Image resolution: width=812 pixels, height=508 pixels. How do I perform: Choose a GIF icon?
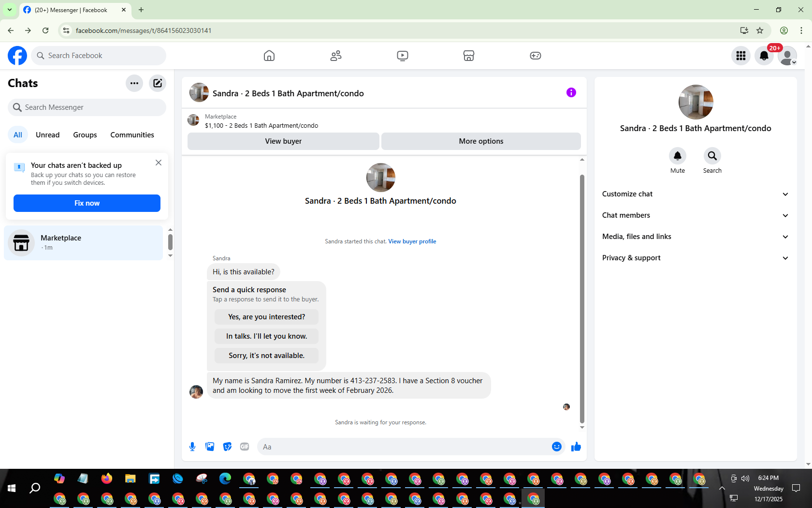(245, 447)
